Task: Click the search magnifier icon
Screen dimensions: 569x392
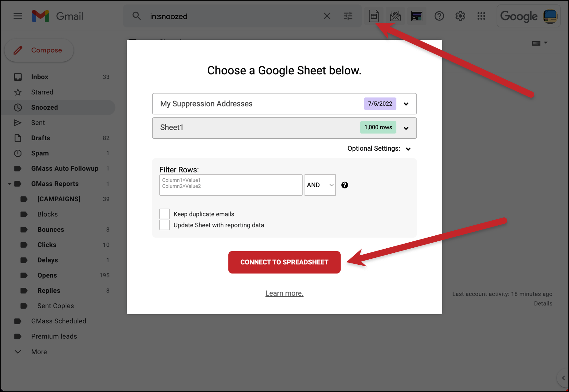Action: [136, 16]
